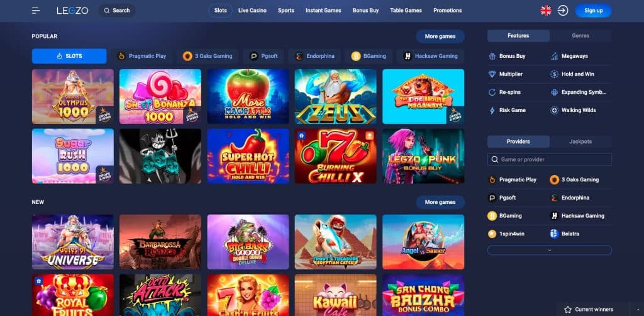Click the Bonus Buy gift icon
The height and width of the screenshot is (316, 644).
coord(492,56)
